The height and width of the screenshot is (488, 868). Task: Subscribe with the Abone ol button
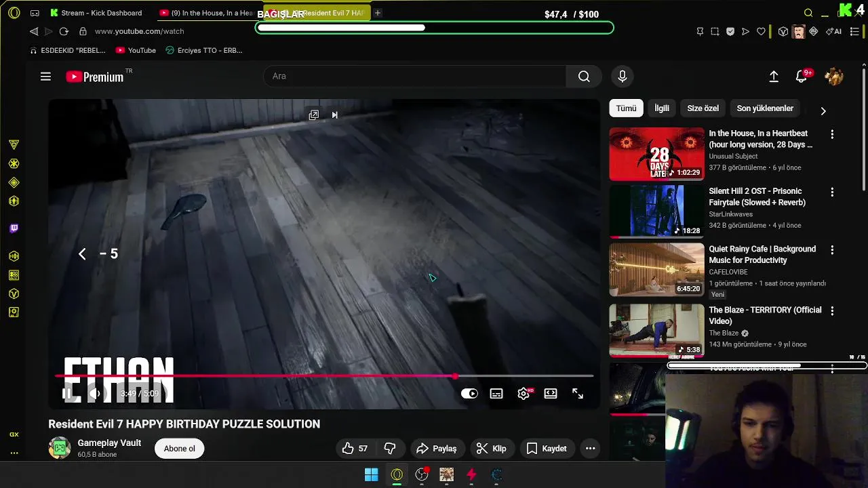tap(179, 449)
